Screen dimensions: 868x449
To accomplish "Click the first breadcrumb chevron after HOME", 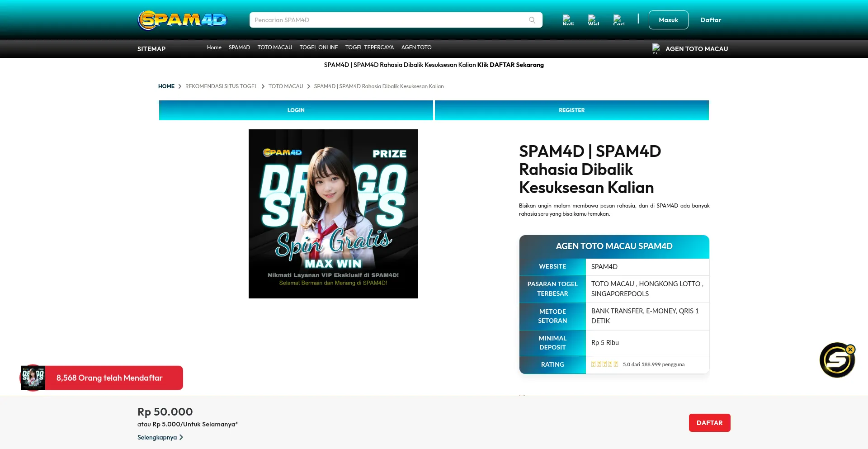I will pyautogui.click(x=180, y=86).
